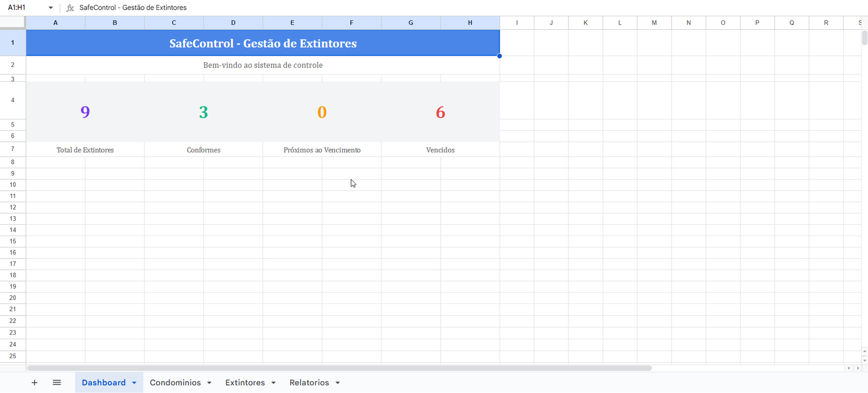Click the vertical scrollbar thumb
This screenshot has height=393, width=868.
pos(864,38)
